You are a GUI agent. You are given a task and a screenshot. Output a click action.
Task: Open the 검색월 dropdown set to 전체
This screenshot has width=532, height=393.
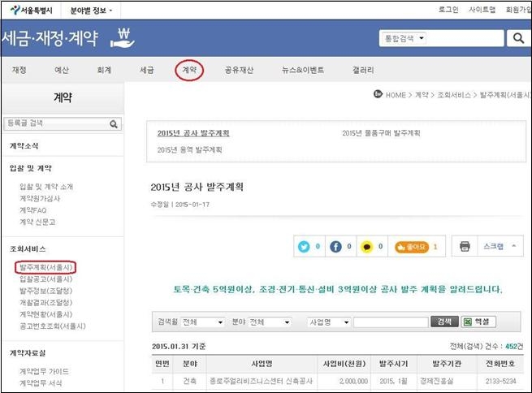202,322
